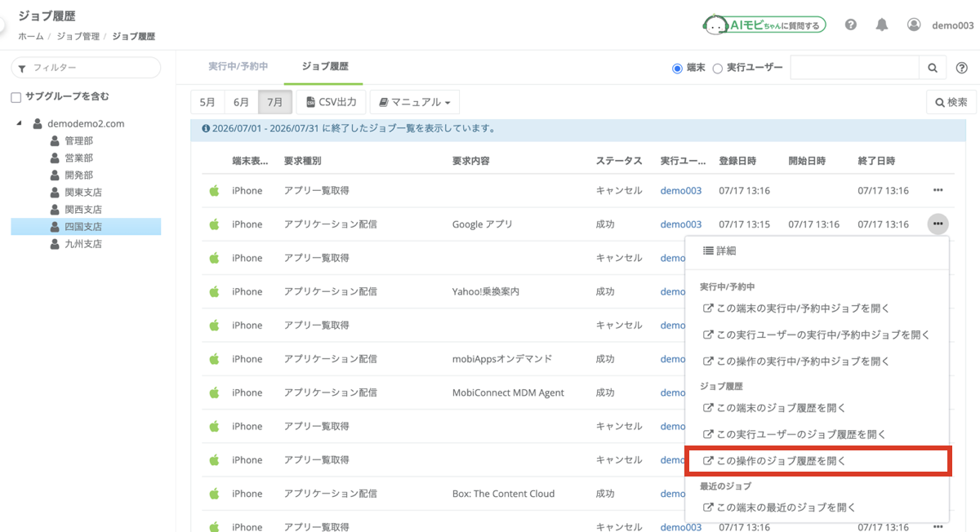
Task: Click the mobiAppsオンデマンド cell
Action: (x=502, y=358)
